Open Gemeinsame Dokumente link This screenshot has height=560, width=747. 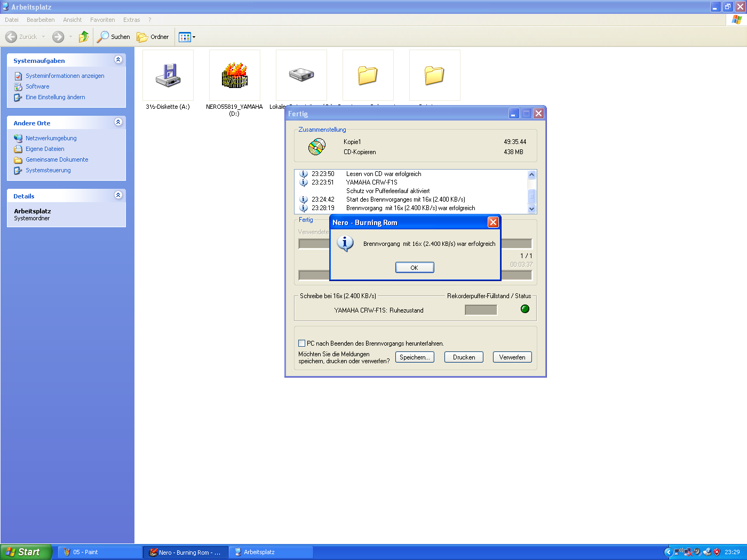pyautogui.click(x=57, y=159)
